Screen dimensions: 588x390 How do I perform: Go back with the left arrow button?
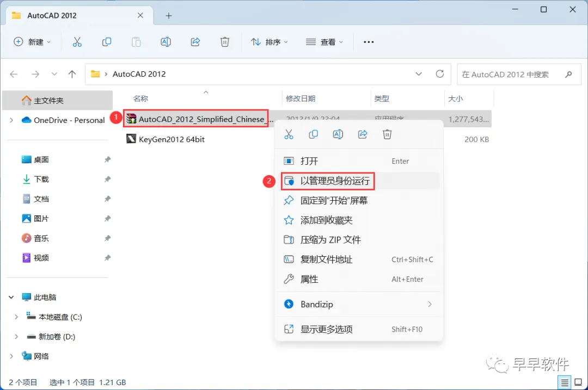[x=14, y=74]
